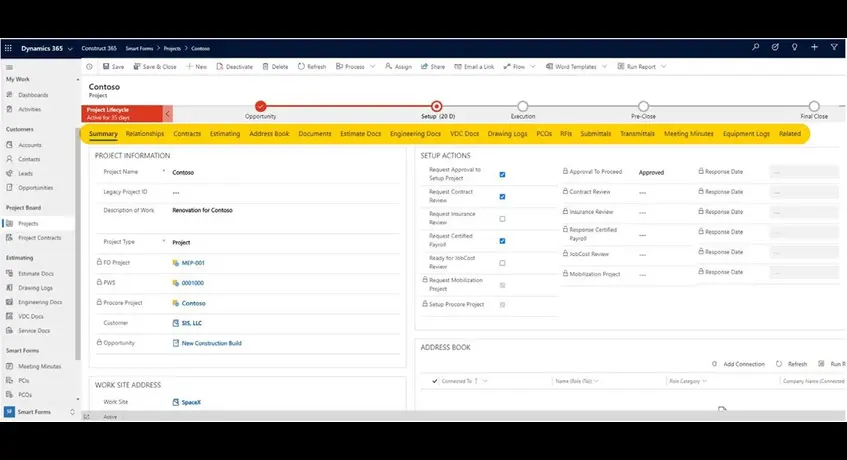Open the task flow checkmark icon in header
The width and height of the screenshot is (847, 460).
click(775, 48)
